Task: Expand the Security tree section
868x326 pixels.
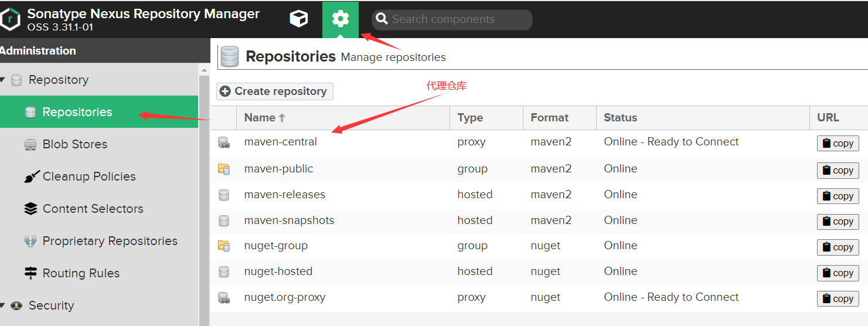Action: click(3, 305)
